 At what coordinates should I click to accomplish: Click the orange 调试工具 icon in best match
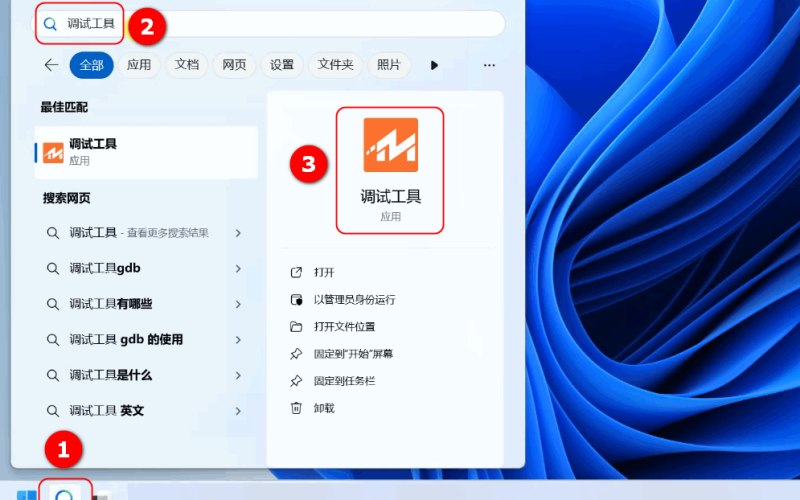coord(53,153)
